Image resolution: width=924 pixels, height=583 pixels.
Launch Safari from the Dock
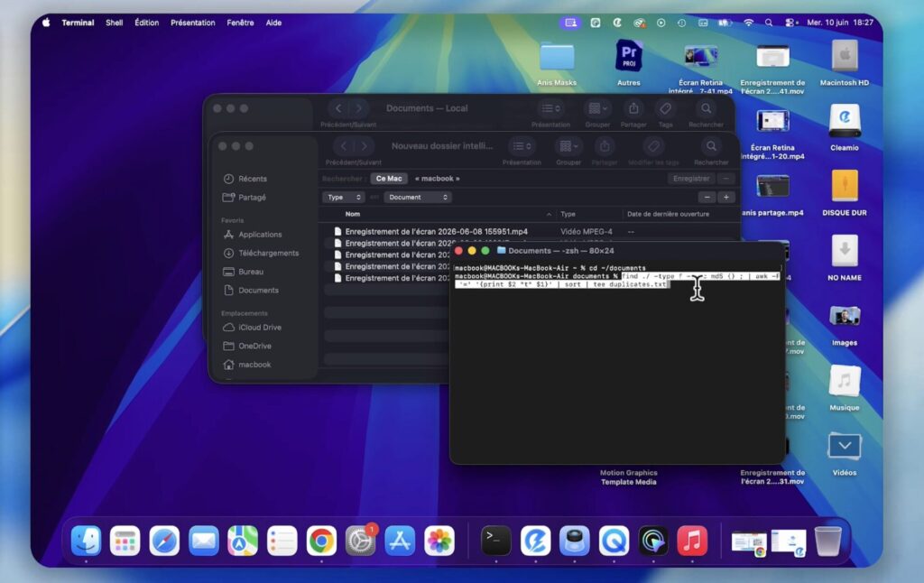pyautogui.click(x=164, y=541)
